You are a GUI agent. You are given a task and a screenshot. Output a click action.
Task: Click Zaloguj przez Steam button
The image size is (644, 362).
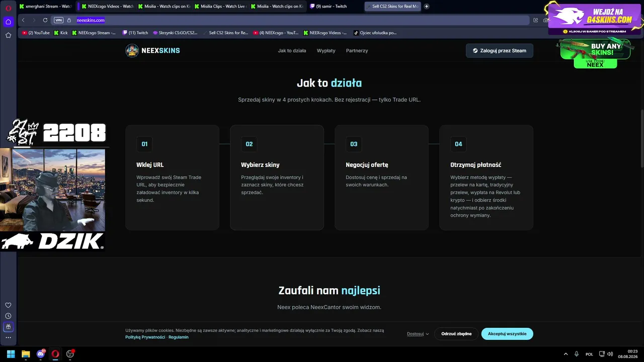click(499, 51)
